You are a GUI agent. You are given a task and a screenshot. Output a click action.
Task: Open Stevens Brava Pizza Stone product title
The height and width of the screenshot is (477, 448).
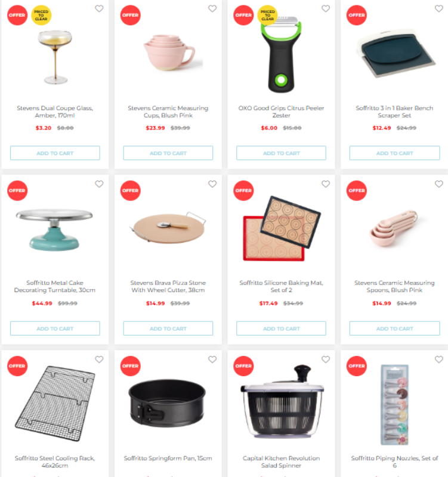pos(168,286)
